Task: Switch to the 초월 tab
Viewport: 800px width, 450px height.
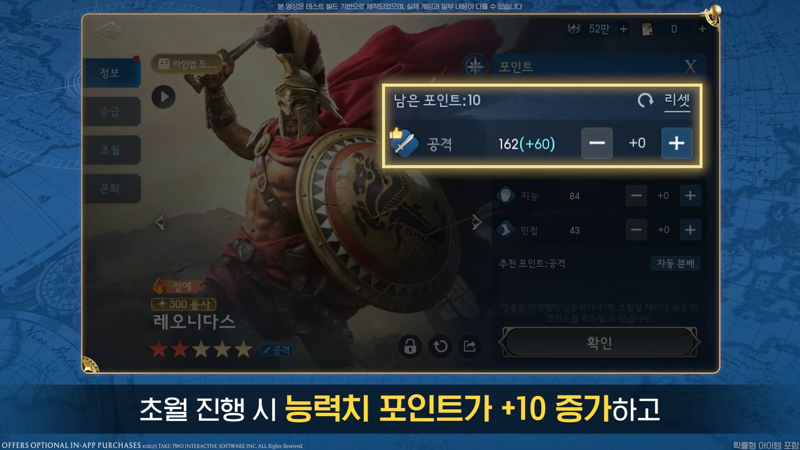Action: (x=112, y=150)
